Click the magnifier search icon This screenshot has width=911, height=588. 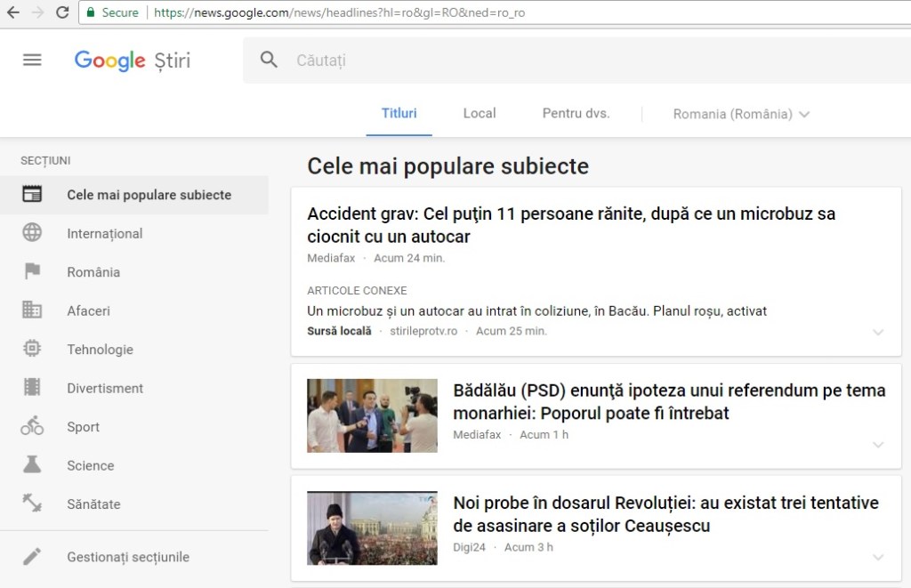pos(269,60)
